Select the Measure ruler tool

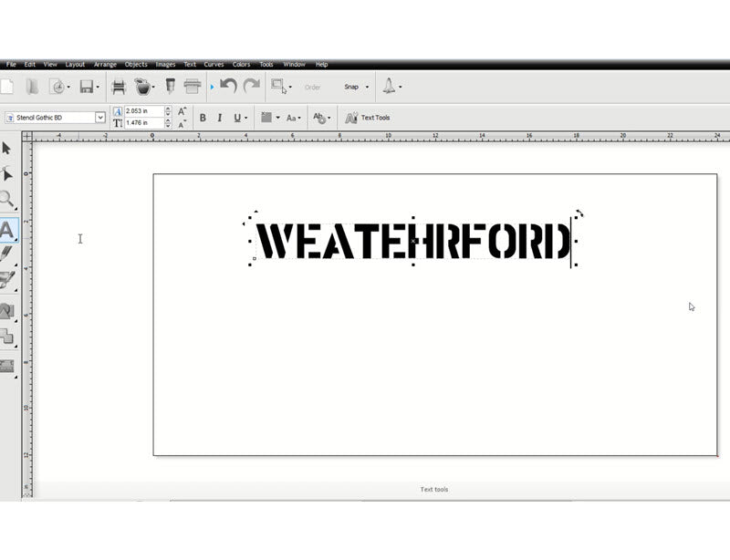7,367
